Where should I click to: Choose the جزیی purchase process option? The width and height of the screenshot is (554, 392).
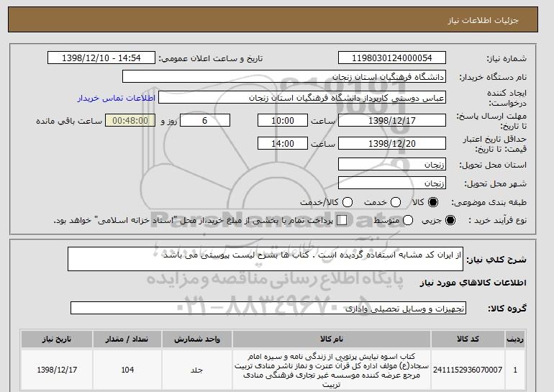[x=450, y=220]
